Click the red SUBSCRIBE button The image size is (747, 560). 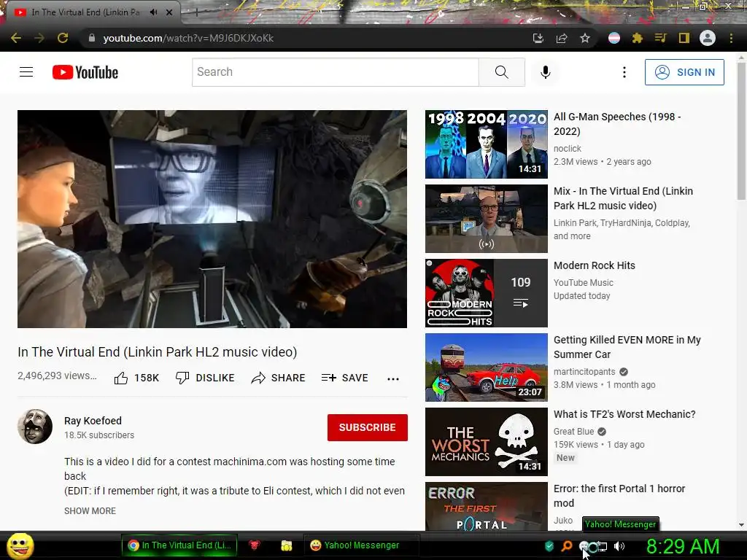coord(368,427)
